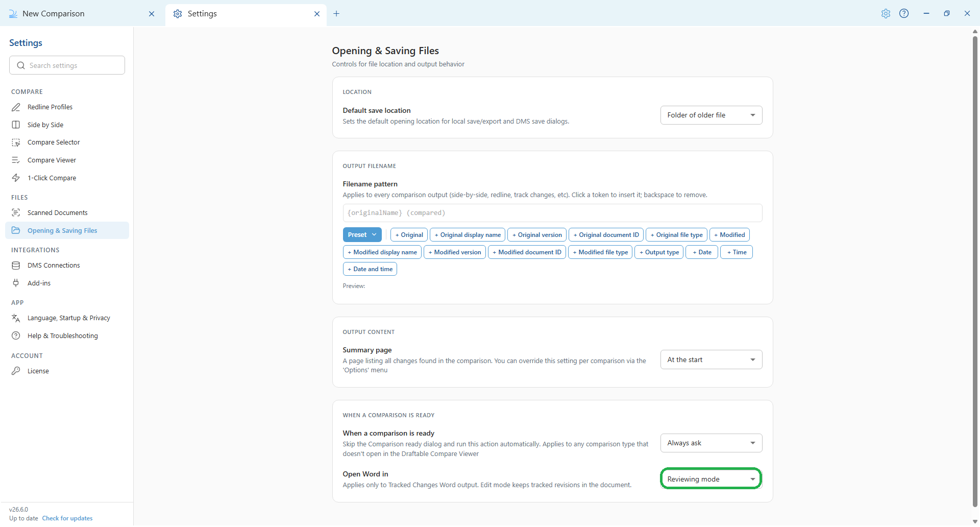Add a new tab with the plus icon
Viewport: 980px width, 527px height.
336,14
